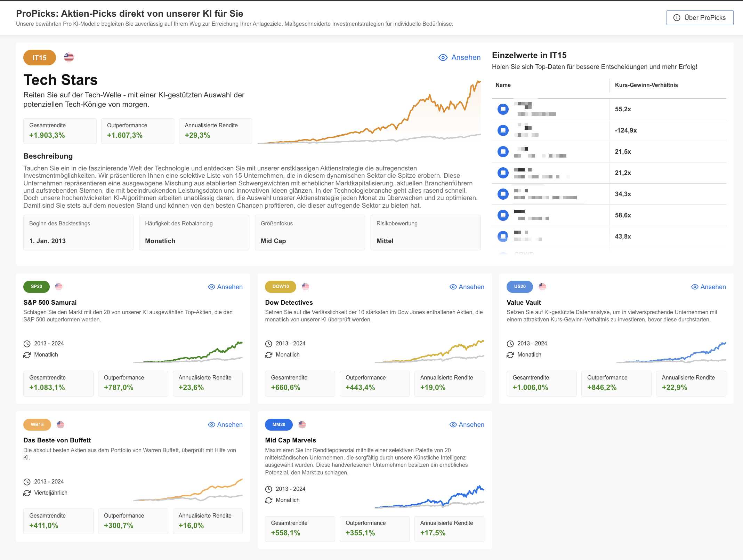Click the WB15 orange strategy badge
This screenshot has width=743, height=560.
[37, 425]
